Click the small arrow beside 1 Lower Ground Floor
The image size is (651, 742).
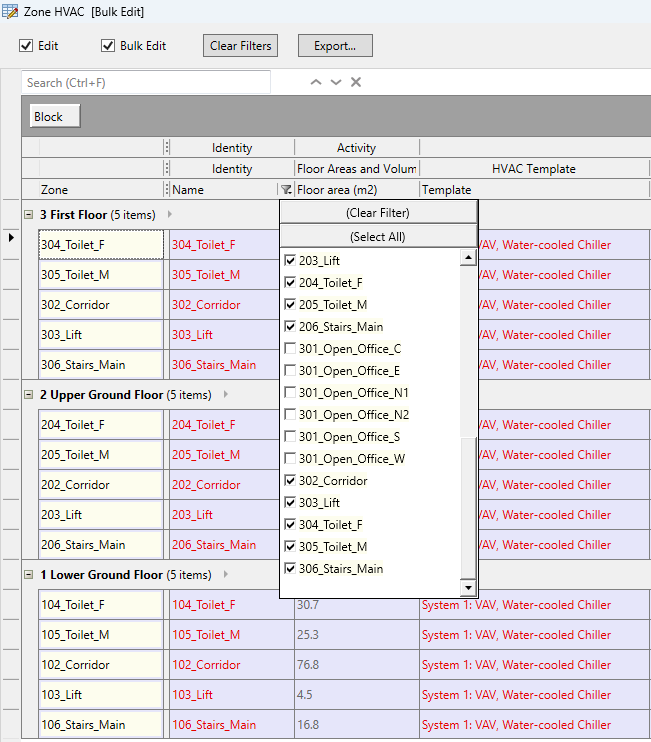pos(226,575)
